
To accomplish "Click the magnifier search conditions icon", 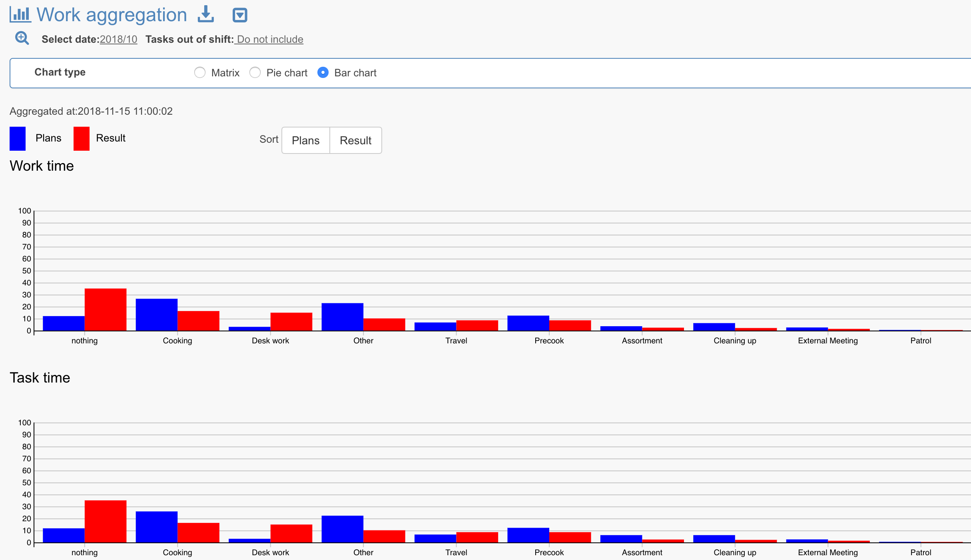I will tap(22, 38).
